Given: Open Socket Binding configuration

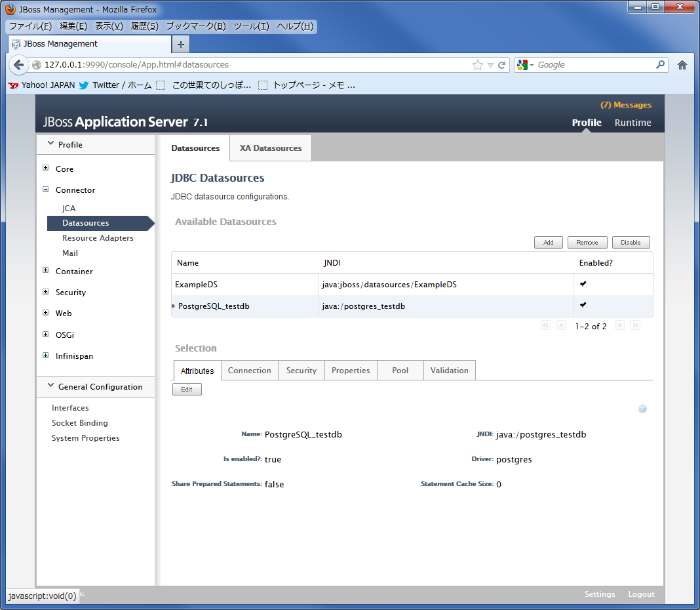Looking at the screenshot, I should click(79, 423).
